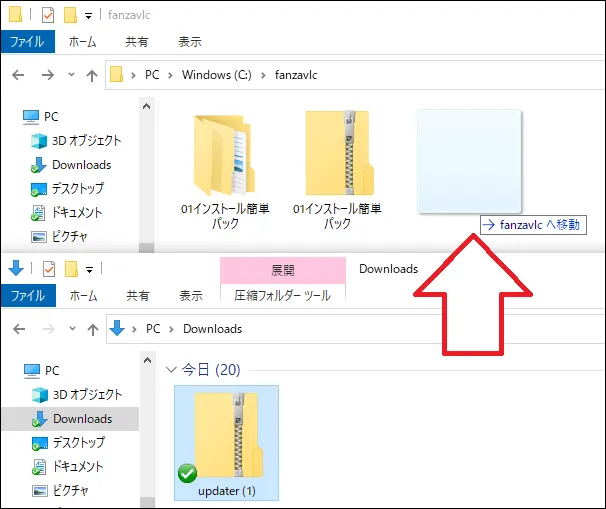
Task: Expand chevron after PC in Downloads address bar
Action: click(x=171, y=329)
